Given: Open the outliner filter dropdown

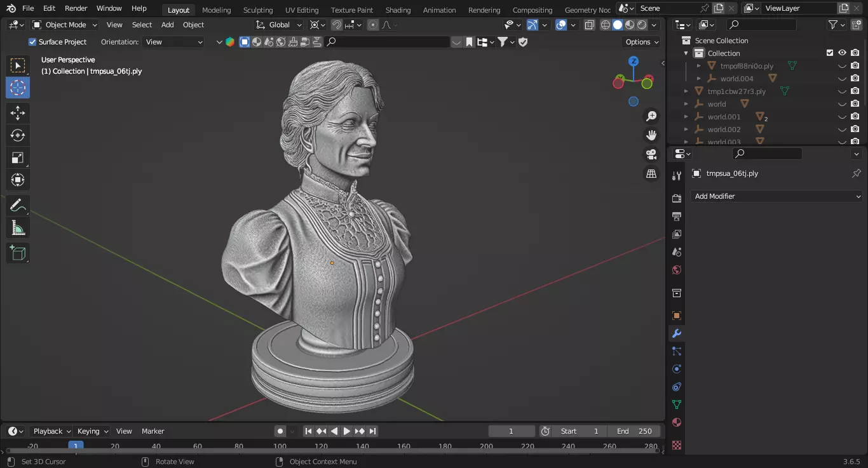Looking at the screenshot, I should click(x=836, y=25).
